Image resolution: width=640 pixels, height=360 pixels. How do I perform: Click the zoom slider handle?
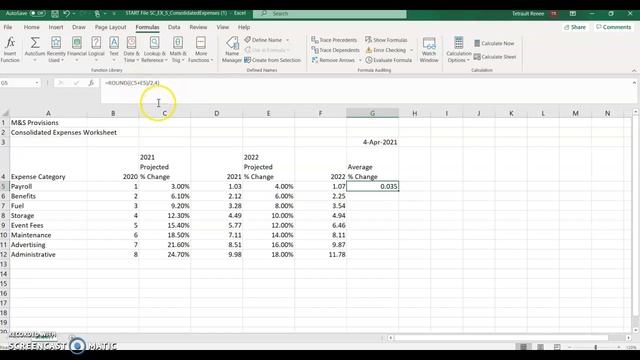click(596, 347)
